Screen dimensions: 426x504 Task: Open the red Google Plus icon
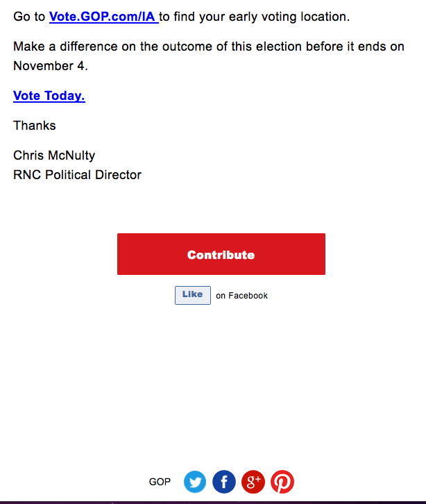(253, 482)
